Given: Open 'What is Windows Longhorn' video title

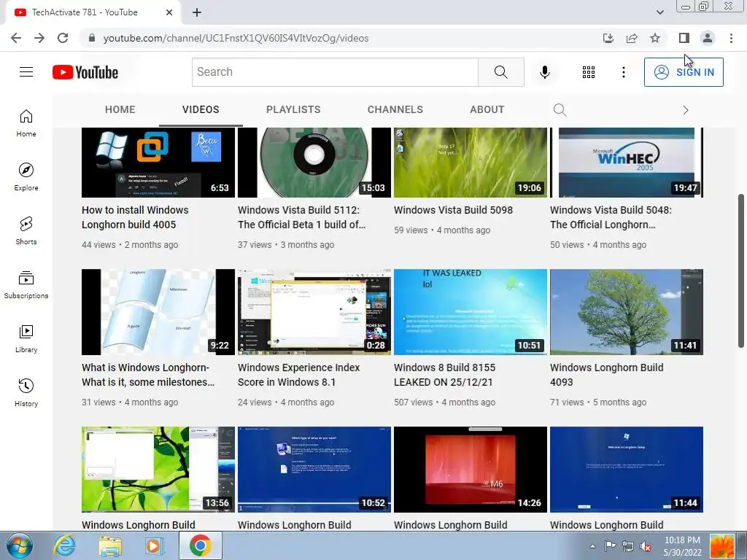Looking at the screenshot, I should [147, 375].
